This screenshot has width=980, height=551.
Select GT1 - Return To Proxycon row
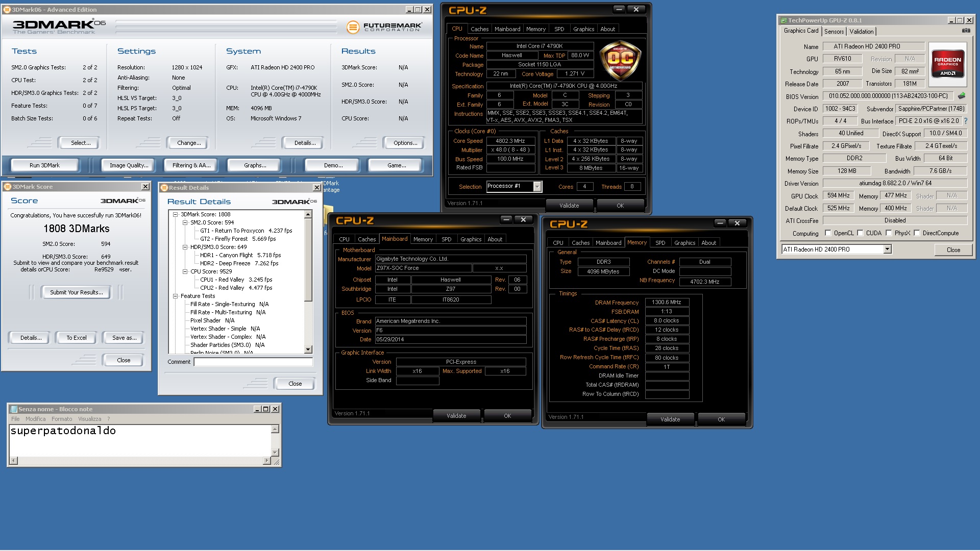click(x=246, y=231)
